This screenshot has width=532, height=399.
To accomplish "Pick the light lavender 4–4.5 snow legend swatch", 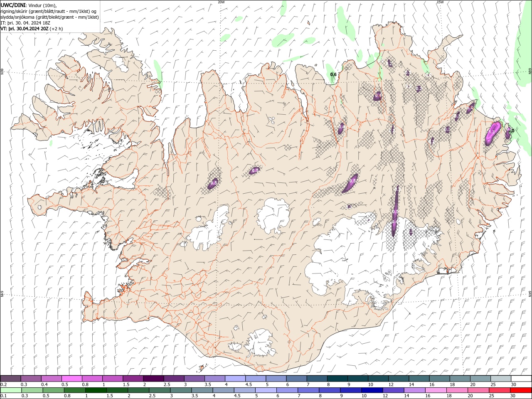I will tap(235, 379).
